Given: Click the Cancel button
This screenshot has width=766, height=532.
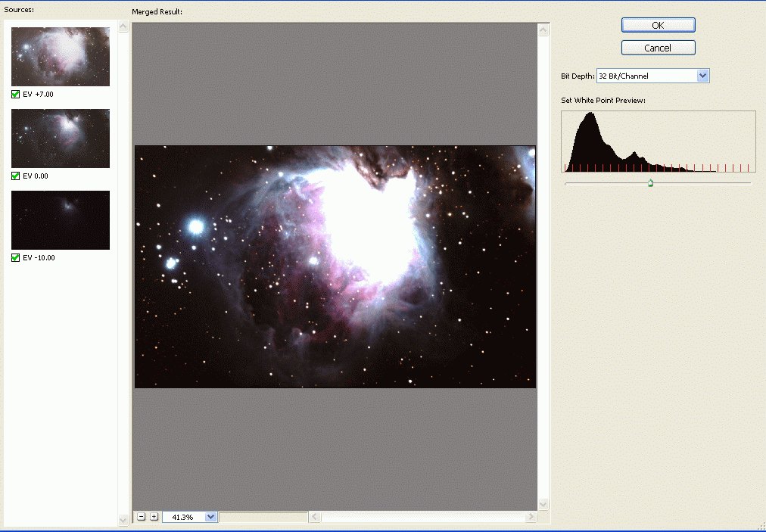Looking at the screenshot, I should 658,48.
